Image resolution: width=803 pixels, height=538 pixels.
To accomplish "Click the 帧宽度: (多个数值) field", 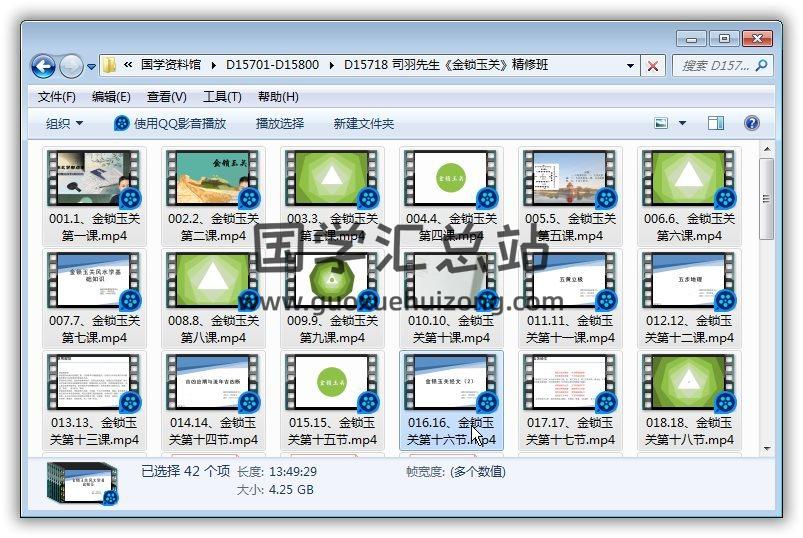I will pyautogui.click(x=455, y=471).
